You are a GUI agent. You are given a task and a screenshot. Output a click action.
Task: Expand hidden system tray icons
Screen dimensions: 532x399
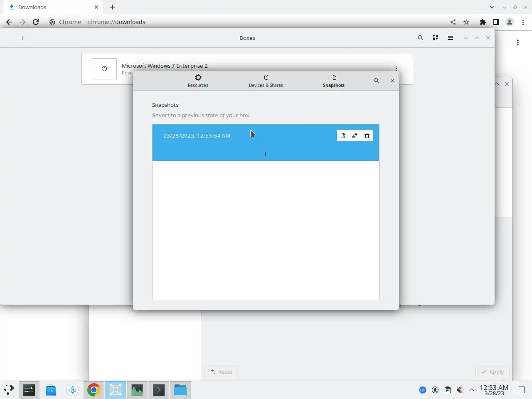click(x=472, y=390)
